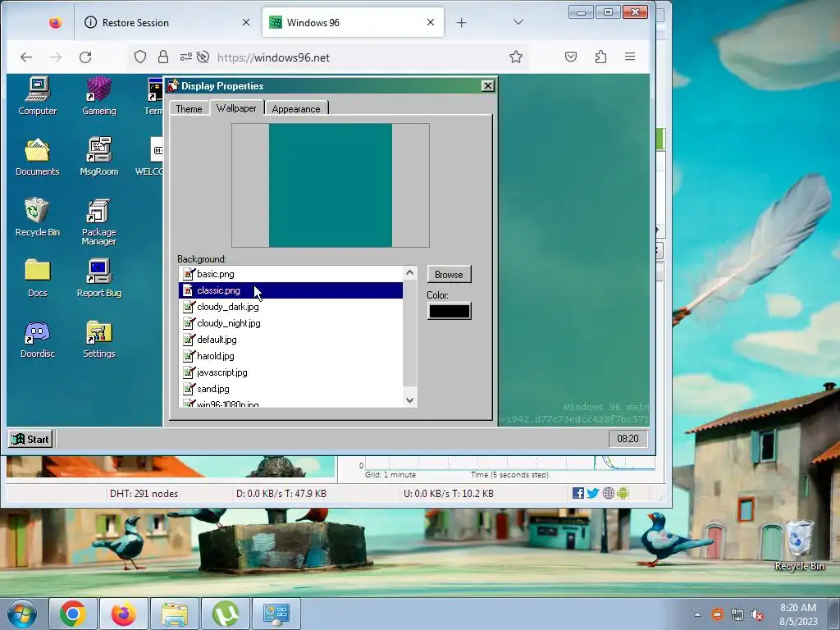Open the Gameing desktop icon
The height and width of the screenshot is (630, 840).
99,96
